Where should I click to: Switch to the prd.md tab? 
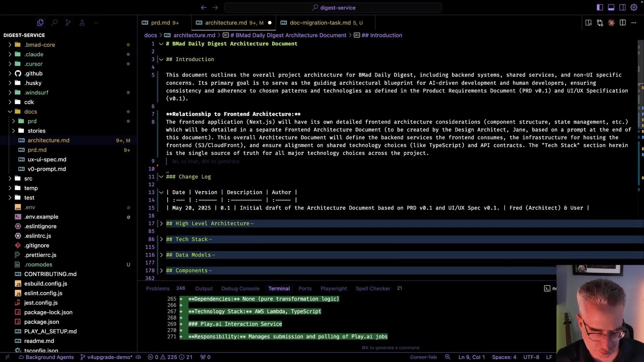[160, 22]
